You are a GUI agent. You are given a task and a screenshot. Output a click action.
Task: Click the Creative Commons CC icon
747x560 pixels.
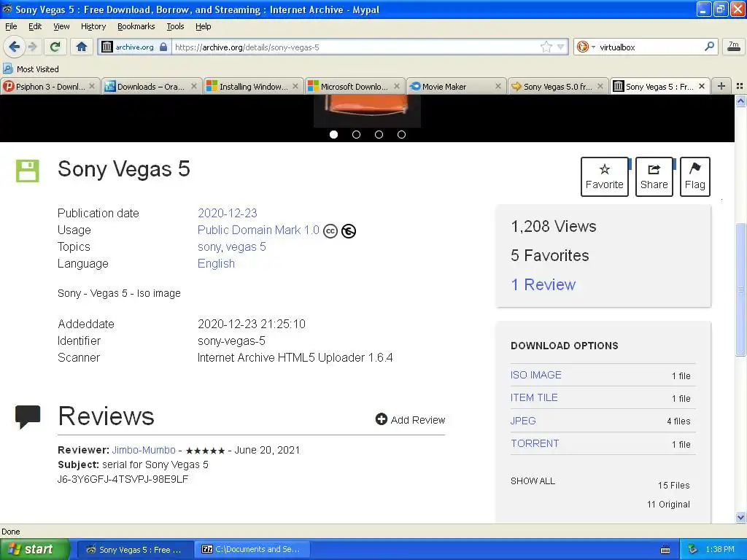(x=330, y=231)
